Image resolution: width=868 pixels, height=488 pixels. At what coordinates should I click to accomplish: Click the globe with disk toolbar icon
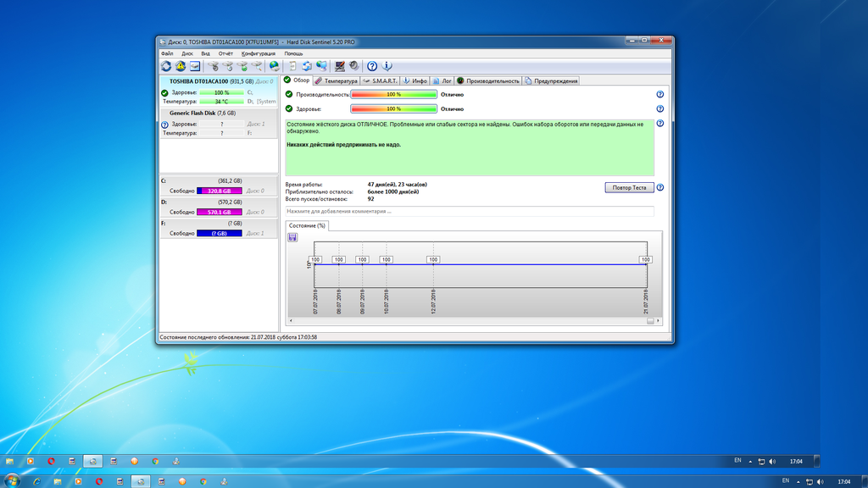tap(274, 66)
